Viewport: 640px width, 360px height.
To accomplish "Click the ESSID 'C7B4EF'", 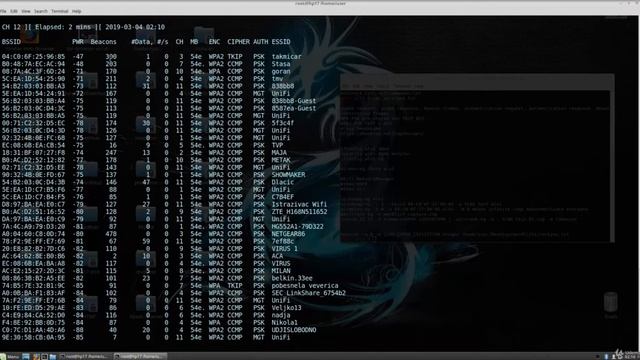I will pos(283,197).
